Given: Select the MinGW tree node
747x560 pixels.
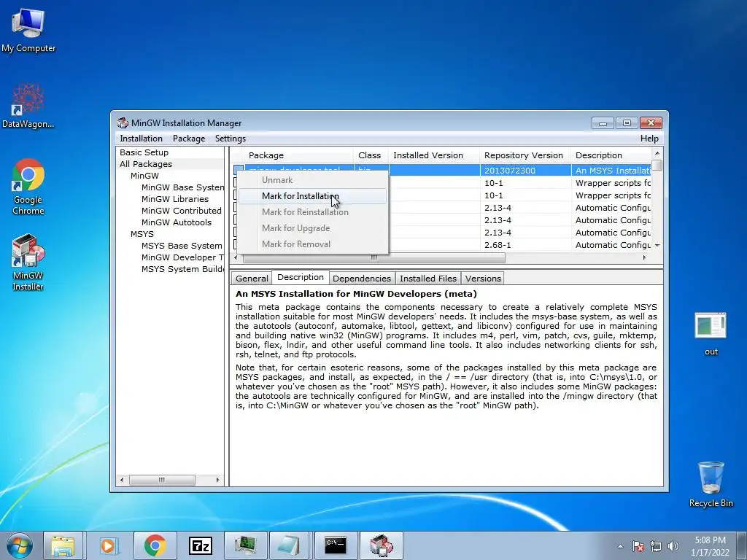Looking at the screenshot, I should [x=144, y=176].
